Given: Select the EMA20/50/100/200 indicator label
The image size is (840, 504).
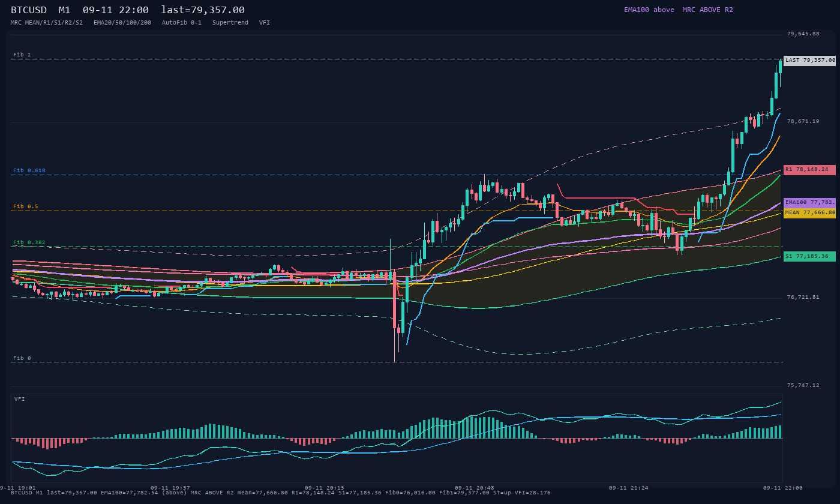Looking at the screenshot, I should pos(122,22).
